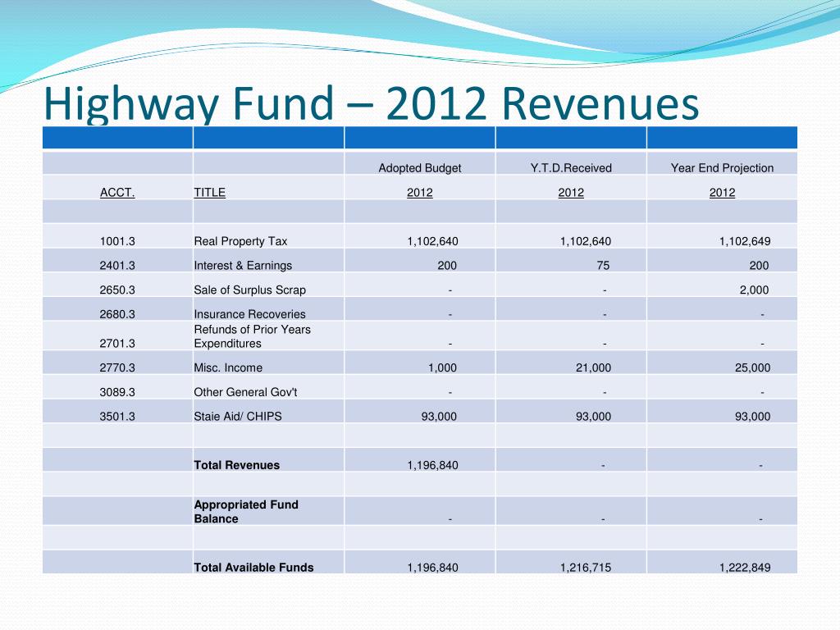Select the Staie Aid/ CHIPS title
The image size is (840, 630).
click(238, 416)
